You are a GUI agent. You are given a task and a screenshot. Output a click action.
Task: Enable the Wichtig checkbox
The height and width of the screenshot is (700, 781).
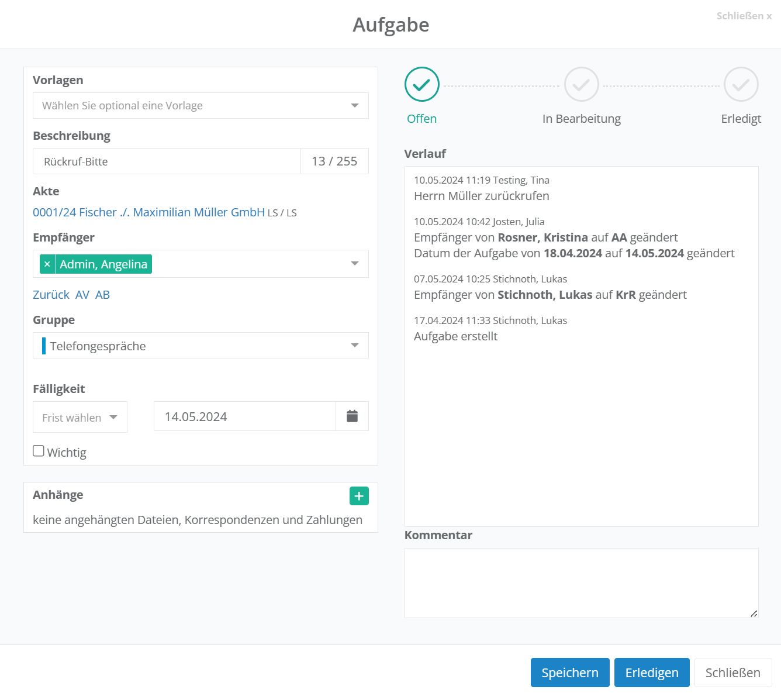point(39,451)
